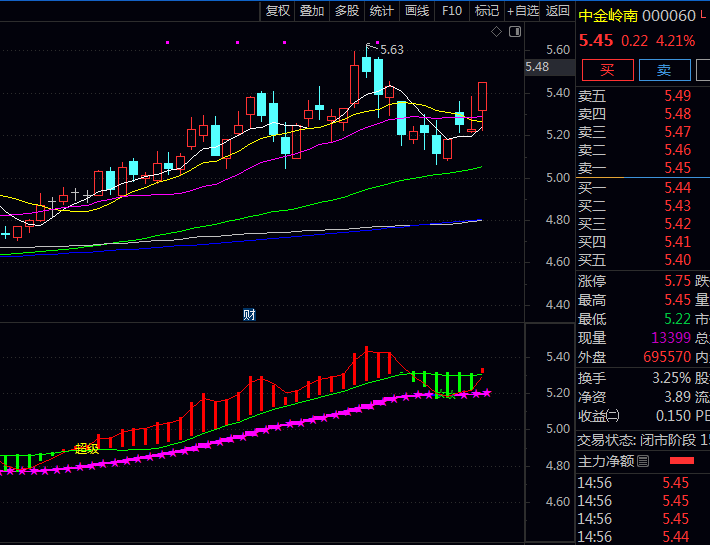Click the red 主力净额 bar
This screenshot has height=545, width=710.
click(x=680, y=461)
